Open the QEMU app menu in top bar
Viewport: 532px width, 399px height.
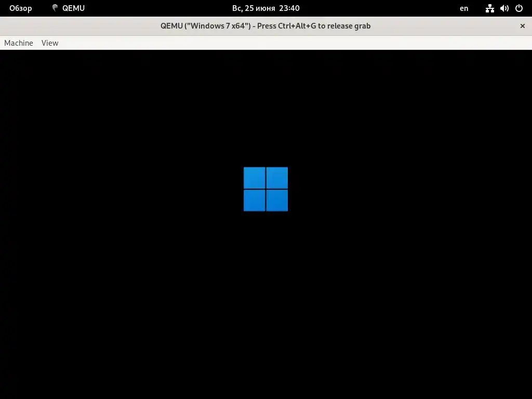[68, 8]
